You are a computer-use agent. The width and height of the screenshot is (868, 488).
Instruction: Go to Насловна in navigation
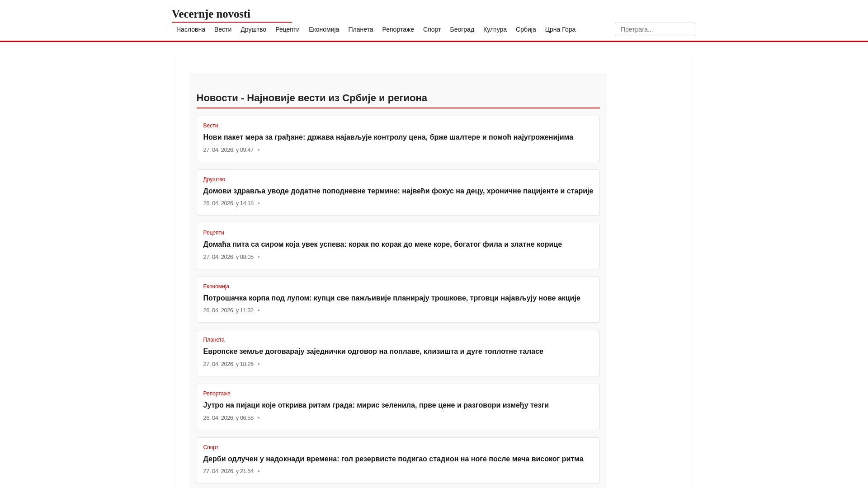[x=191, y=29]
